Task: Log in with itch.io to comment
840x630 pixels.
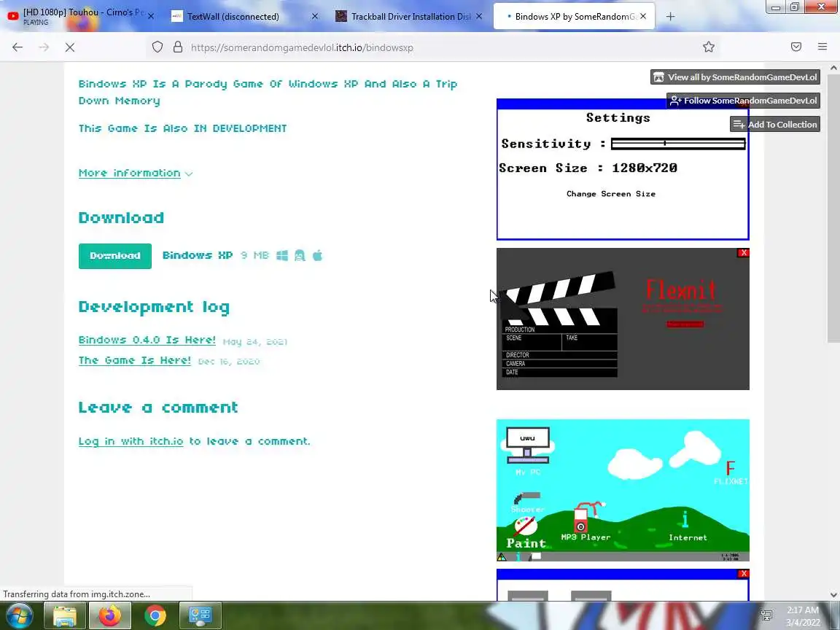Action: coord(131,441)
